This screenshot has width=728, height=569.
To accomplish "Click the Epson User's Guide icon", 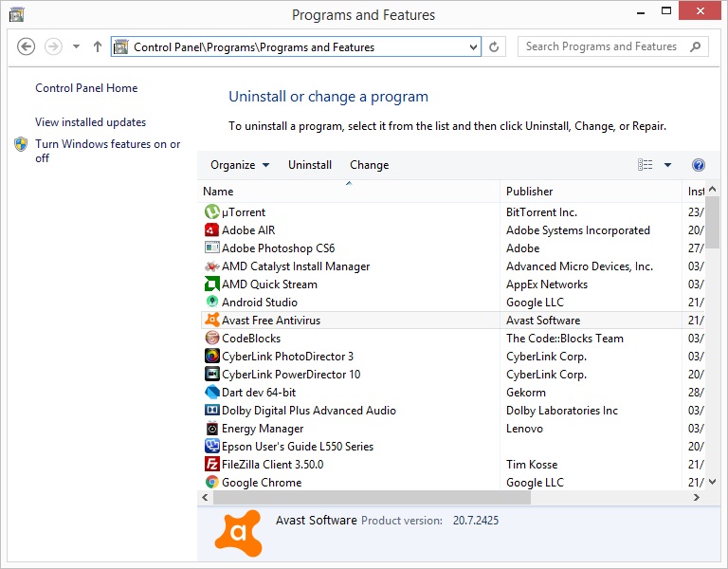I will (211, 446).
